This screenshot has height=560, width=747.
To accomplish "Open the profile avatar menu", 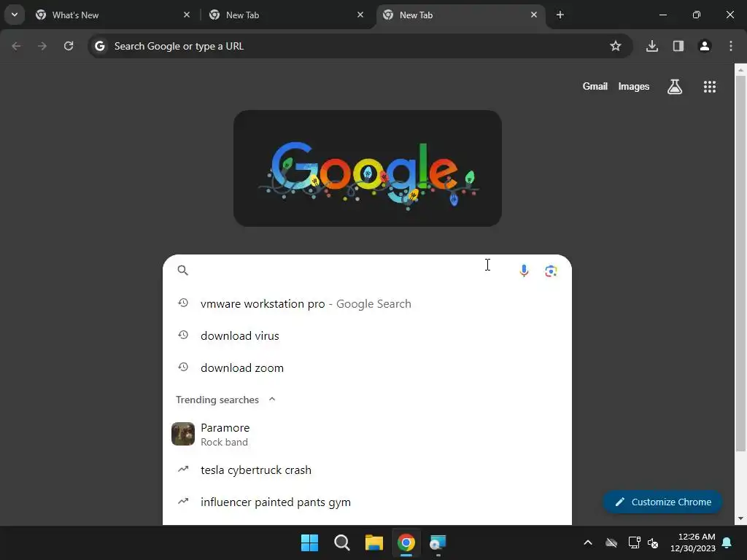I will (x=705, y=46).
